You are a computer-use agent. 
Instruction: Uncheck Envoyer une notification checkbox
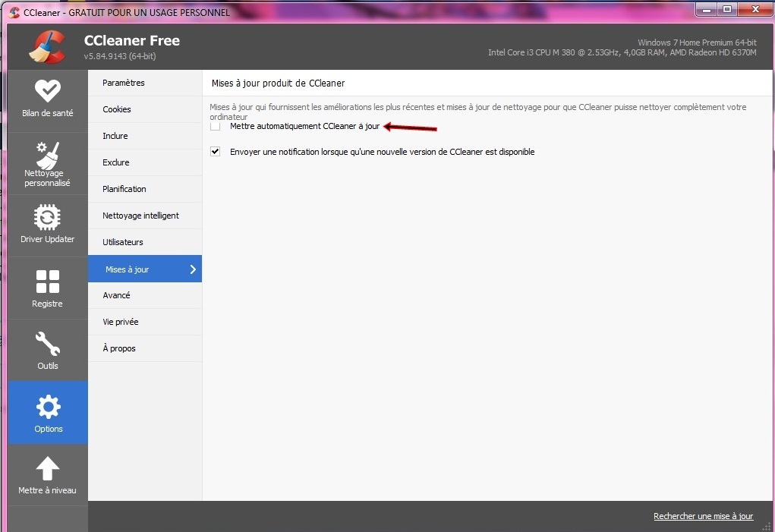[x=215, y=152]
